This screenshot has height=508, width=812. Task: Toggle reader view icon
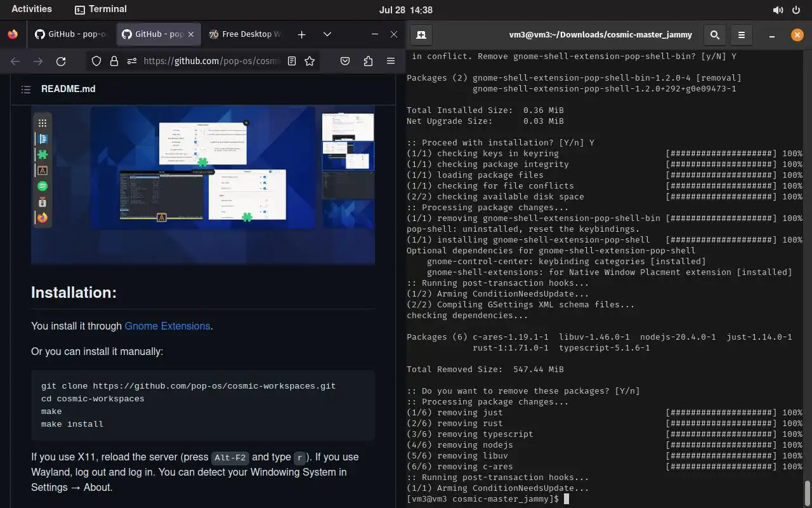[x=292, y=61]
